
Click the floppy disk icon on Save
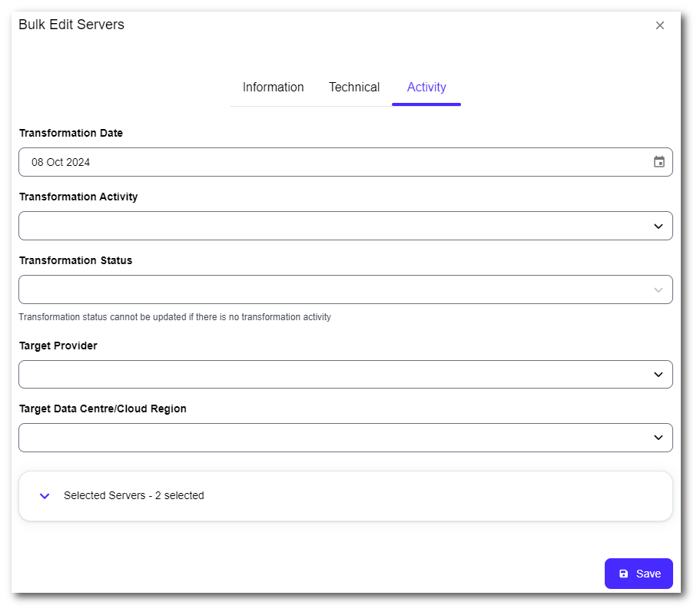(x=623, y=574)
